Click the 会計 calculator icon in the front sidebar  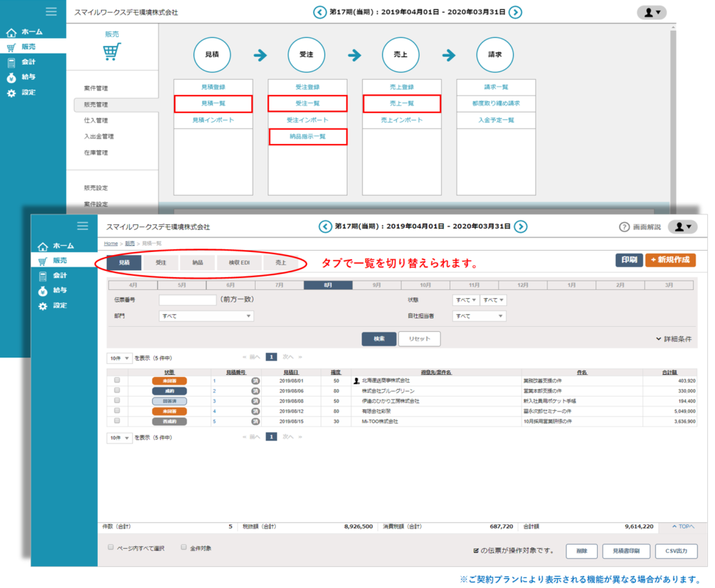pyautogui.click(x=43, y=275)
